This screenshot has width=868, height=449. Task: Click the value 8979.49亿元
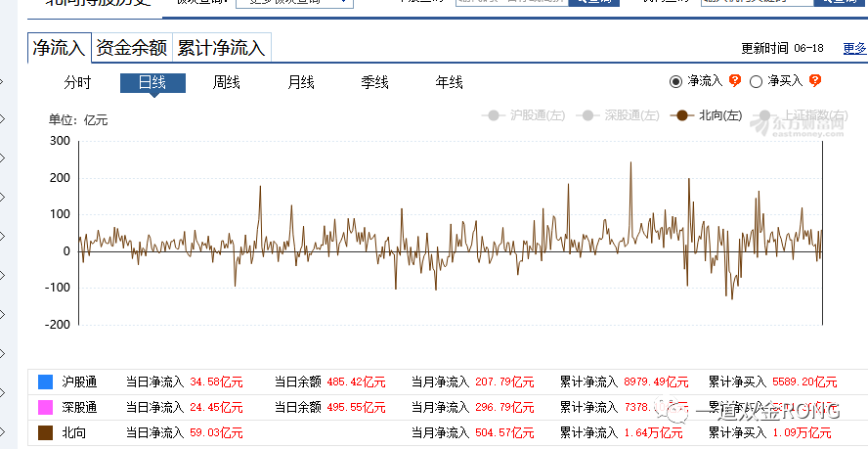tap(656, 382)
